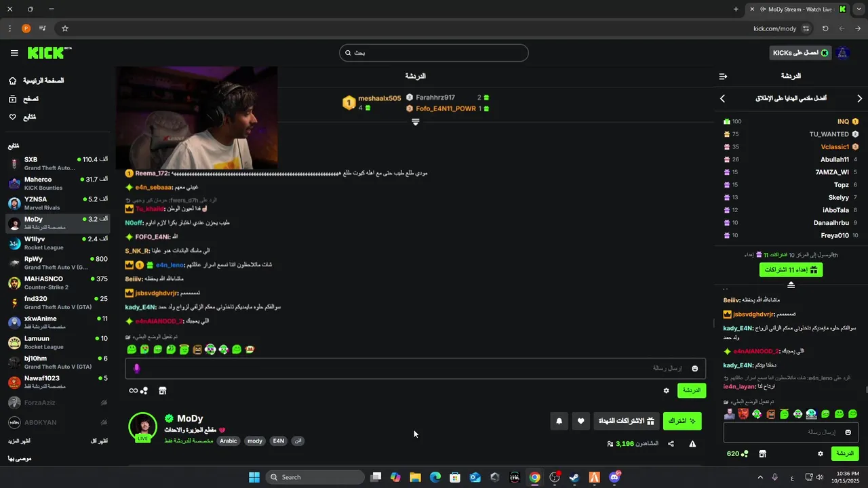Click Show more (اظهر المزيد) link
The image size is (868, 488).
(x=19, y=441)
